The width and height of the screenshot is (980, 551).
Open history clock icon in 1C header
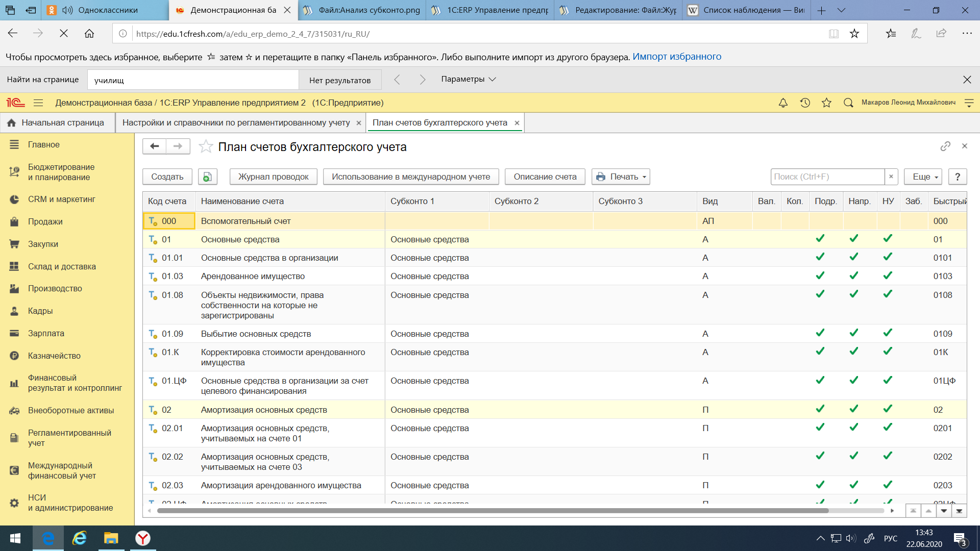[805, 103]
